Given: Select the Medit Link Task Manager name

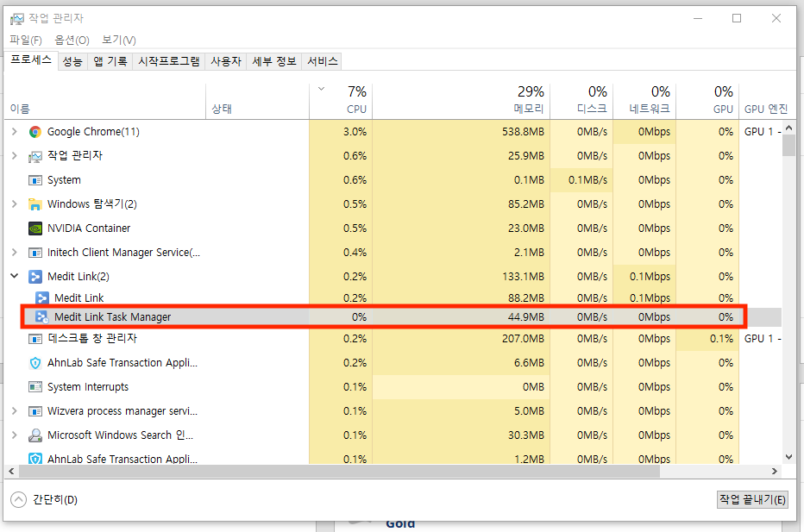Looking at the screenshot, I should 113,316.
